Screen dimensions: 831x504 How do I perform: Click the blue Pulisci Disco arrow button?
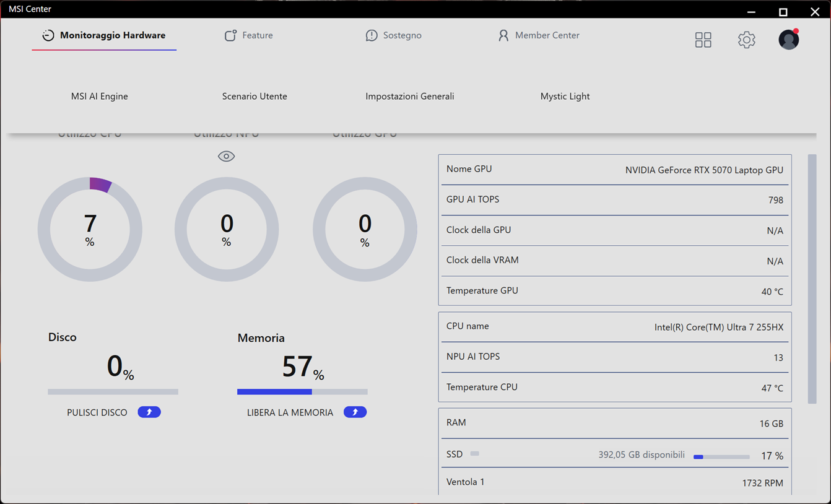[x=149, y=412]
